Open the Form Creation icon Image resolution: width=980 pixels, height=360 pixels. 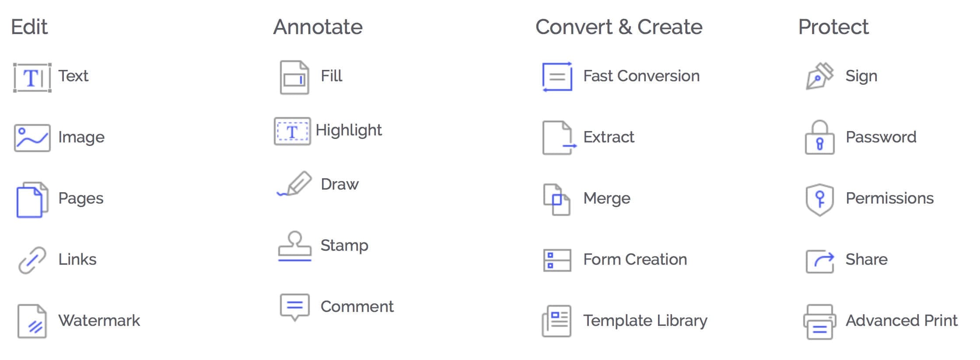[557, 260]
